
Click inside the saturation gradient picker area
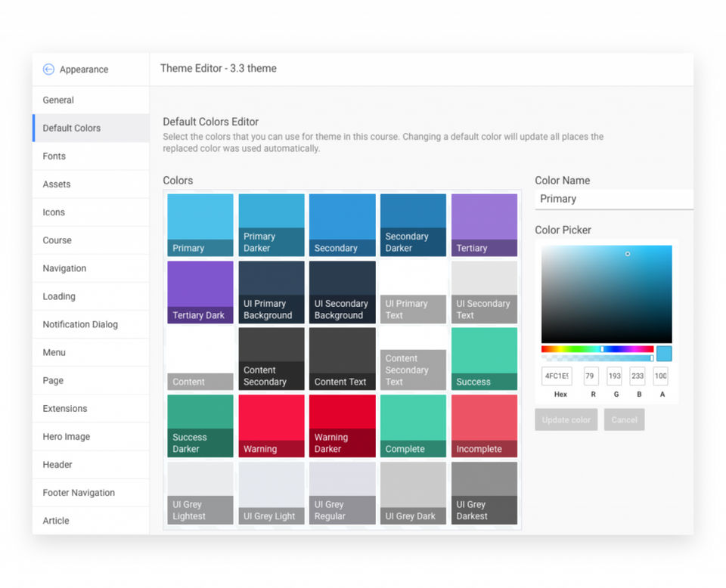pos(607,294)
